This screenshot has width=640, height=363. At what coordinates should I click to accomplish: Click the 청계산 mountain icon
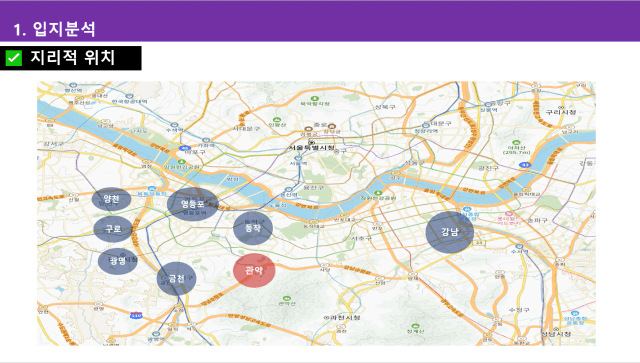click(x=415, y=326)
